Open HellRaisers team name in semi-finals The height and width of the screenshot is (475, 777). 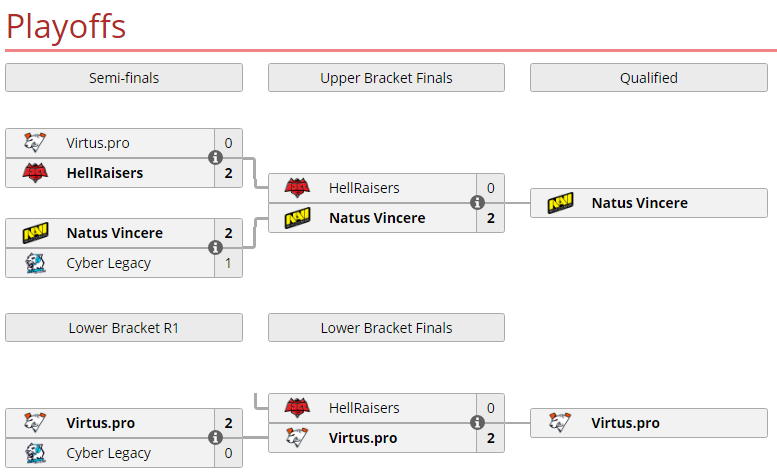[x=105, y=173]
